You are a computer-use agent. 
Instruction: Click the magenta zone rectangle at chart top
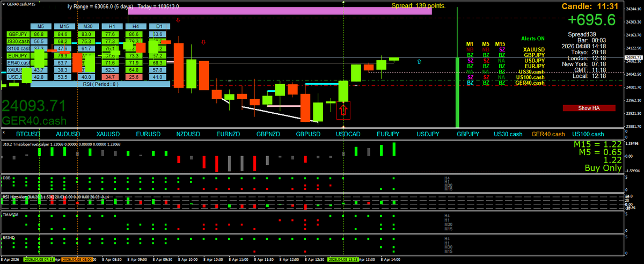tap(280, 11)
